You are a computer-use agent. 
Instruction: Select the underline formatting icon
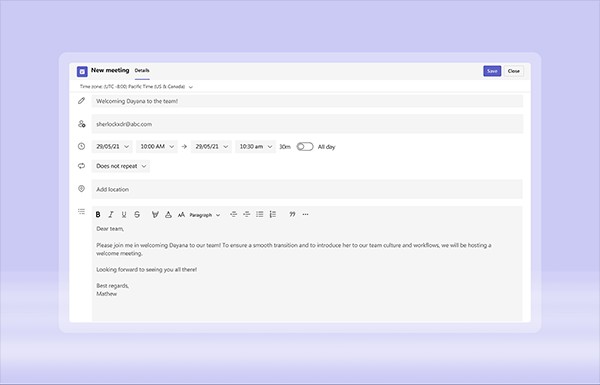point(124,215)
